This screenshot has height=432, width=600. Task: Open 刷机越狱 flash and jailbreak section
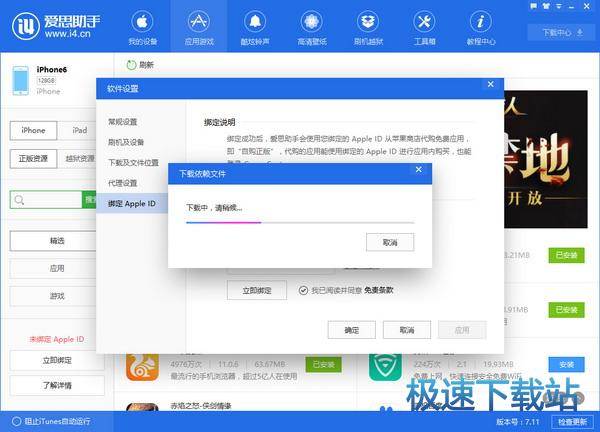point(368,28)
